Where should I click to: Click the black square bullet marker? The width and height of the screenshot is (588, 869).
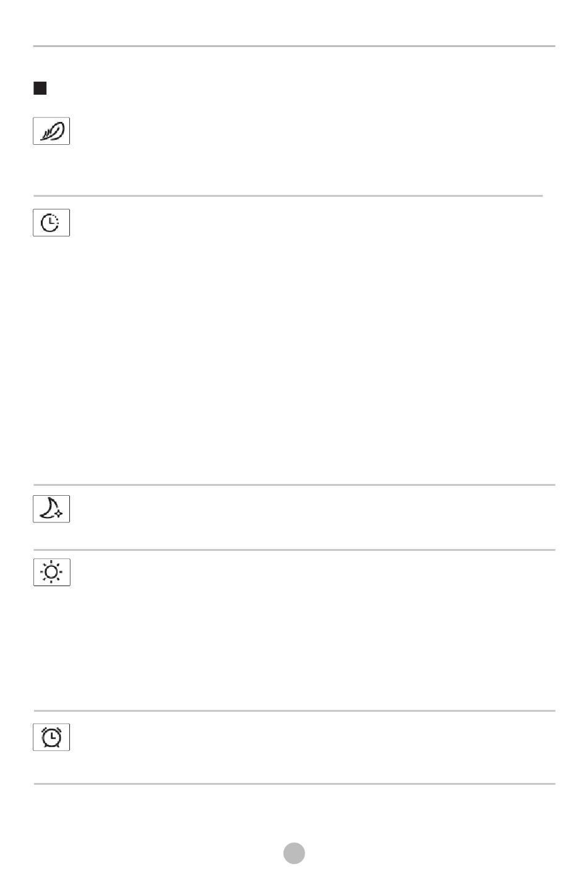coord(40,89)
